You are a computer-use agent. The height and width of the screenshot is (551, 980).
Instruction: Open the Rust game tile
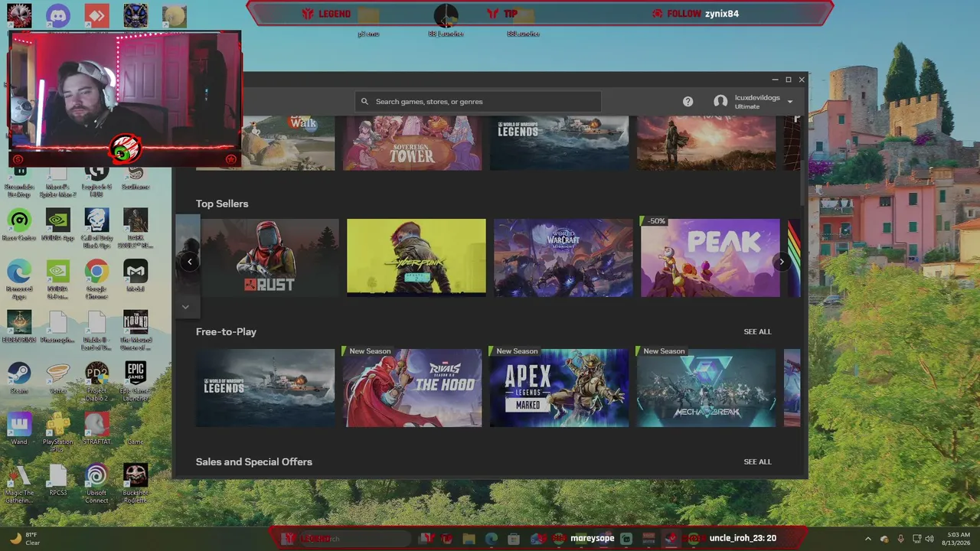(269, 258)
